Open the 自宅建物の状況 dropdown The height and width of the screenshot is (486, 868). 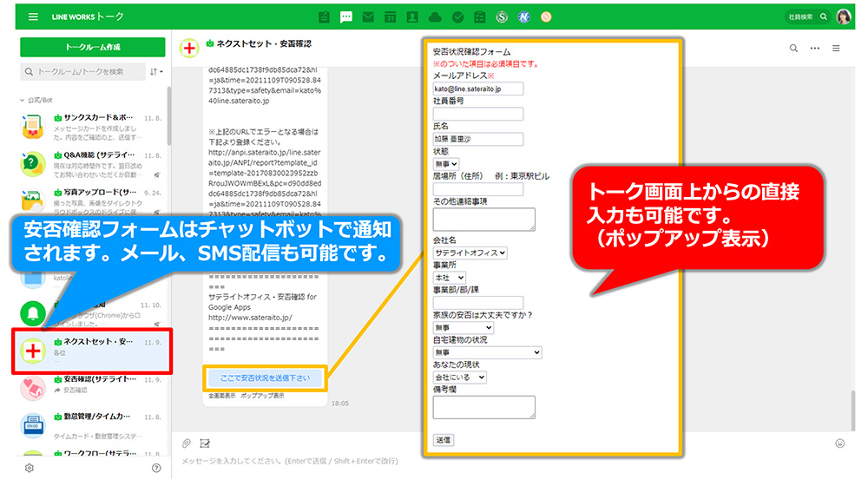[487, 352]
